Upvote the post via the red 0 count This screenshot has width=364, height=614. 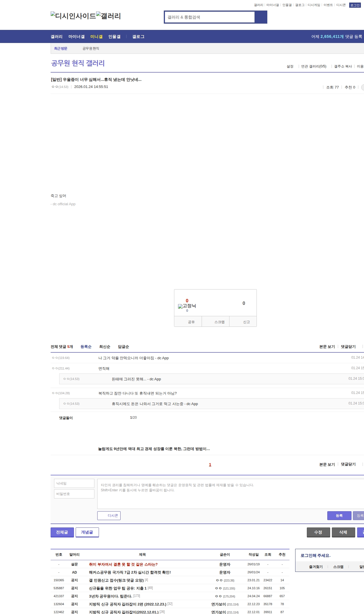[187, 301]
